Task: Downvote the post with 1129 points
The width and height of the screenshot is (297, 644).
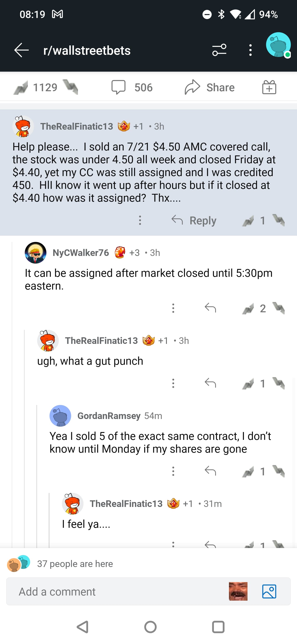Action: click(x=71, y=87)
